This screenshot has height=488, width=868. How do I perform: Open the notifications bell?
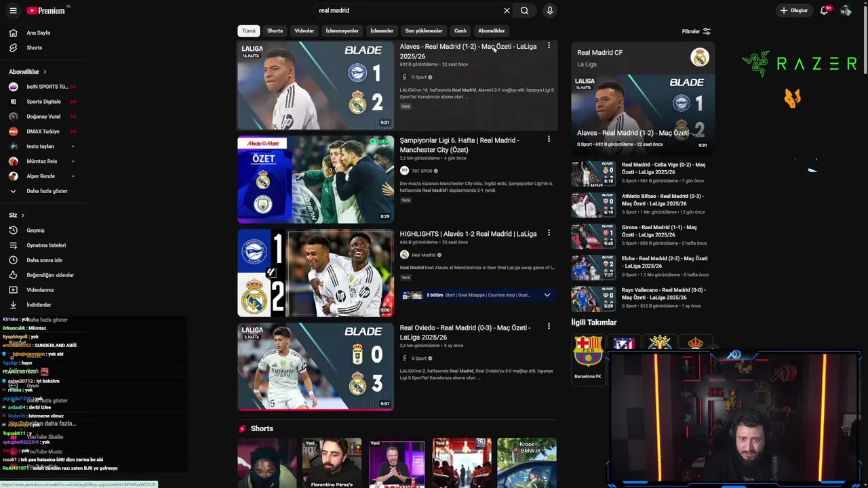(825, 11)
